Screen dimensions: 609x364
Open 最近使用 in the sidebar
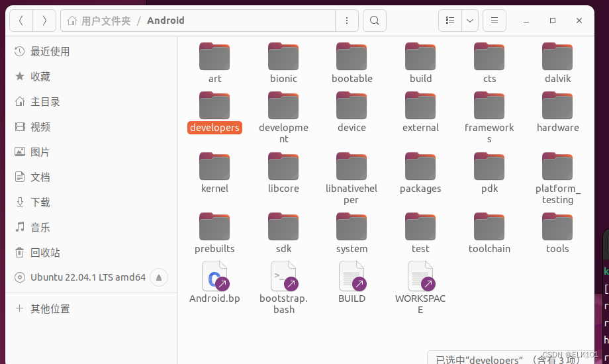coord(91,51)
